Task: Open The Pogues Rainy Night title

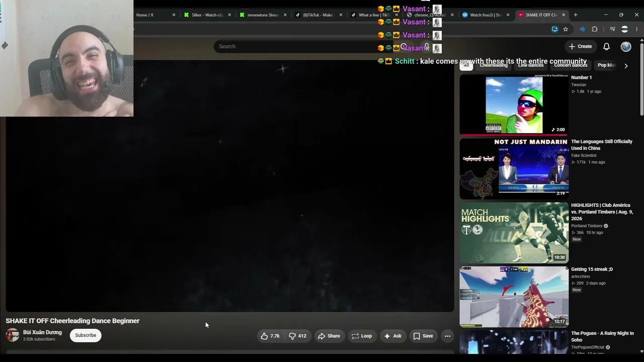Action: [602, 336]
